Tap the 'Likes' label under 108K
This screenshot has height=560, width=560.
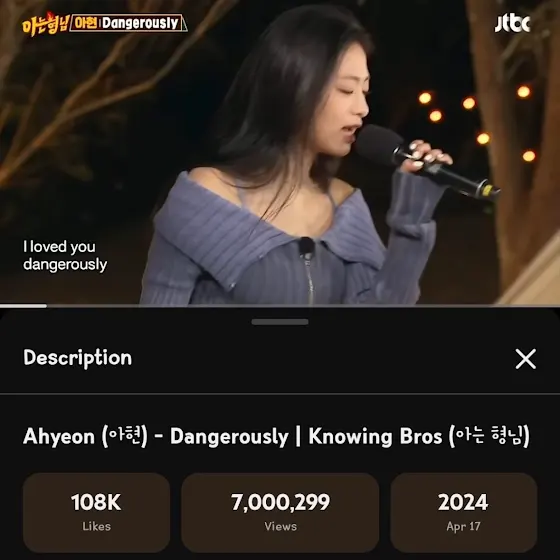tap(96, 526)
